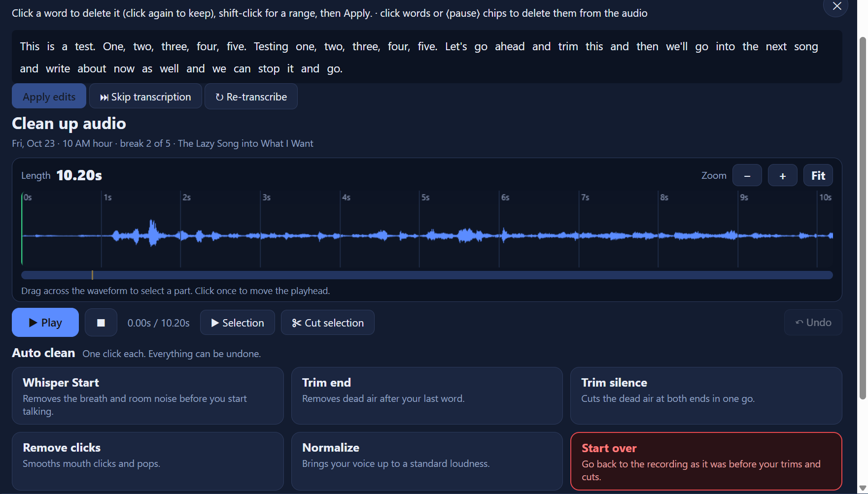Re-transcribe the audio
The width and height of the screenshot is (868, 494).
(x=251, y=96)
